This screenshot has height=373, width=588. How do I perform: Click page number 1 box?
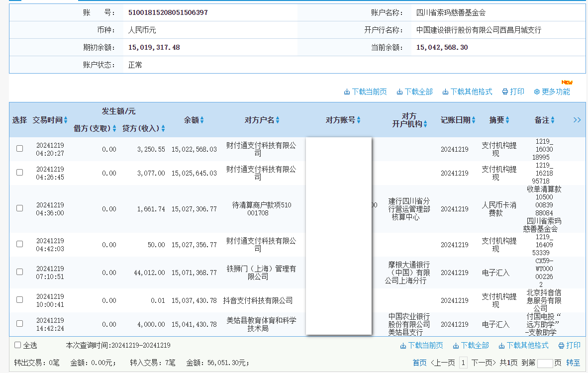[463, 363]
